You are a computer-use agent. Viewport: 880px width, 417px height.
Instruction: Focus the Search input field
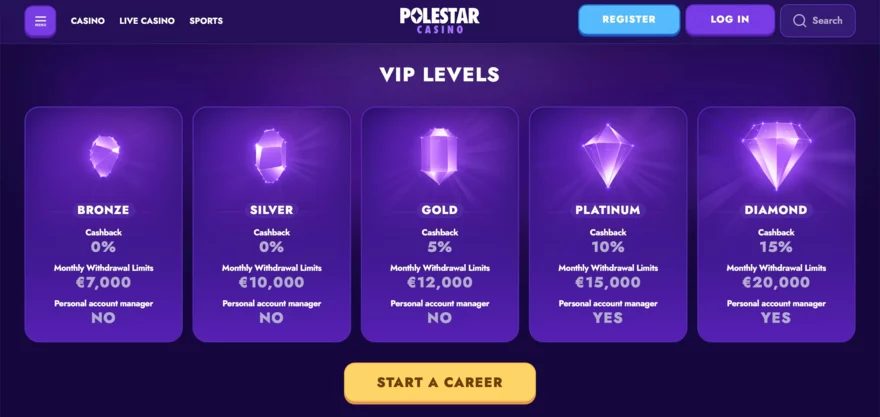tap(827, 20)
